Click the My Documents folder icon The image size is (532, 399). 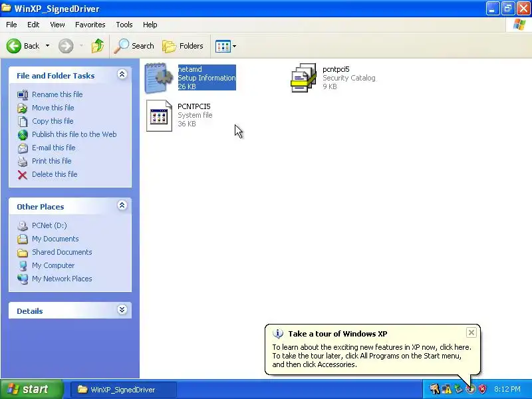click(23, 239)
